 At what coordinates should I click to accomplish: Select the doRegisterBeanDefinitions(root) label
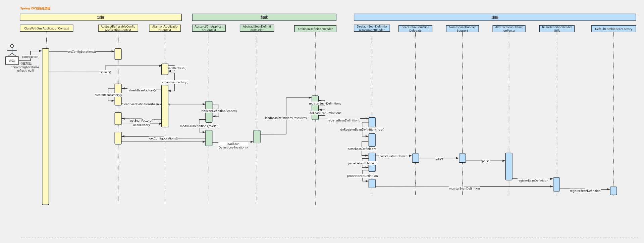362,130
